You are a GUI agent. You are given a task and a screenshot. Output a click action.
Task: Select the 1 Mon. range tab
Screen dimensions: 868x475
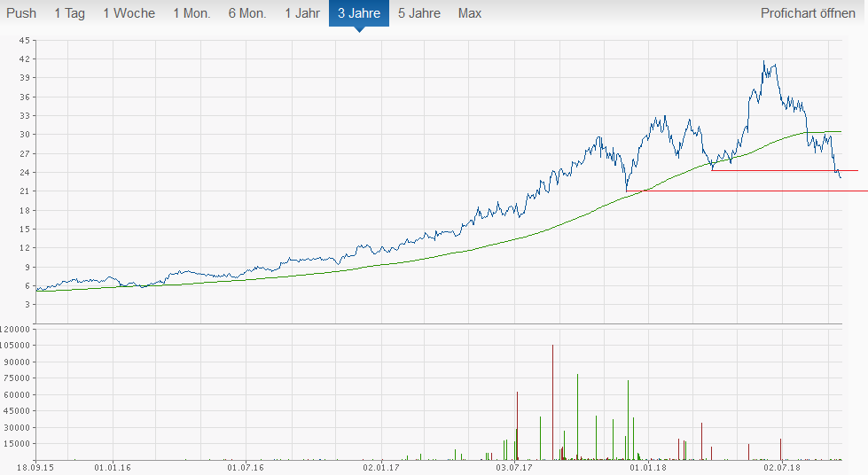(x=192, y=13)
